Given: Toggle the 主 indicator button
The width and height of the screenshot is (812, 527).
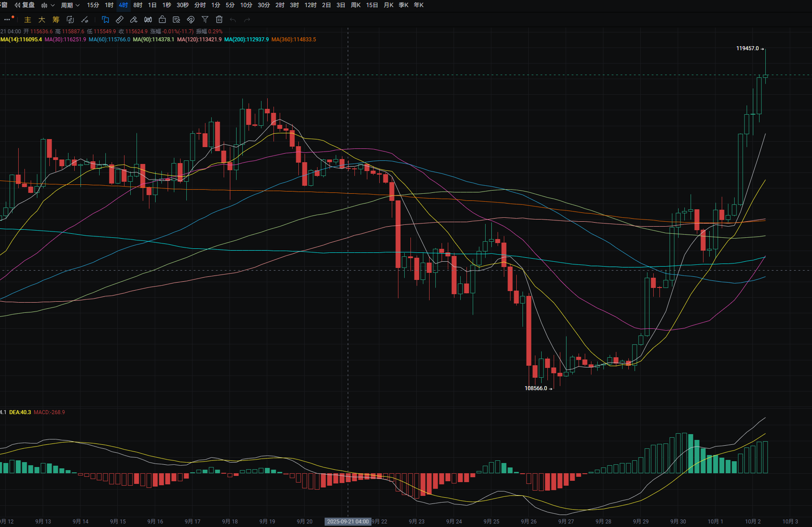Looking at the screenshot, I should pos(28,20).
